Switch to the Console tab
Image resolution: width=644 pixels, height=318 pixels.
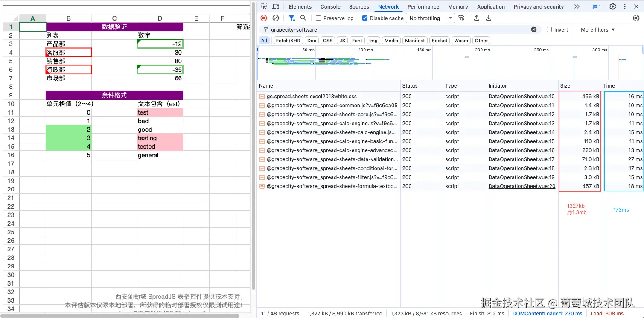(x=330, y=6)
